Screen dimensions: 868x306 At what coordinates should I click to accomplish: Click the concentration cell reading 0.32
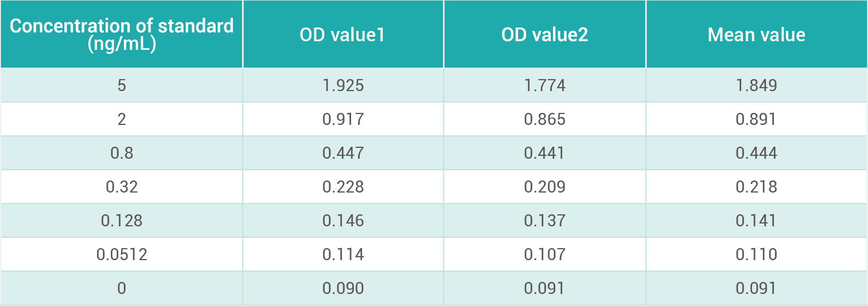pyautogui.click(x=122, y=187)
